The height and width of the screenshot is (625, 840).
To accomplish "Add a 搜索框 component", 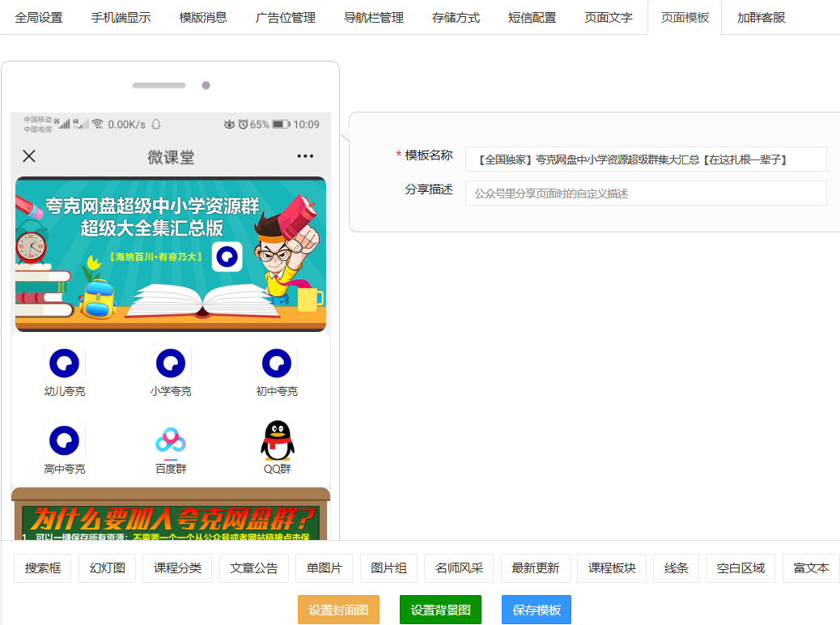I will pyautogui.click(x=42, y=568).
